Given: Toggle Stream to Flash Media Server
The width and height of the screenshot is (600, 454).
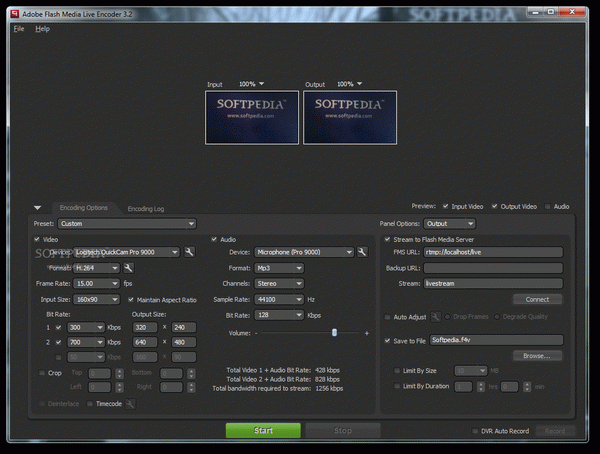Looking at the screenshot, I should click(387, 239).
